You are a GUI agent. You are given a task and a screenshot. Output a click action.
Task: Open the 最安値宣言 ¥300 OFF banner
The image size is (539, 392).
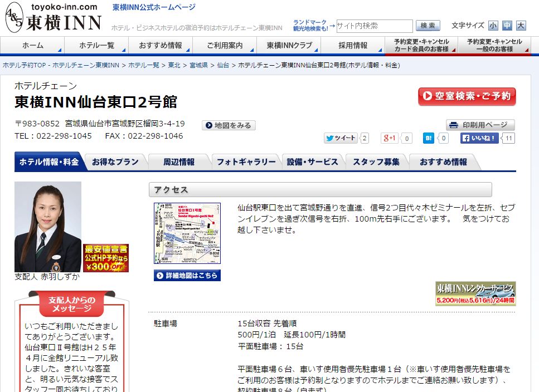(x=106, y=258)
